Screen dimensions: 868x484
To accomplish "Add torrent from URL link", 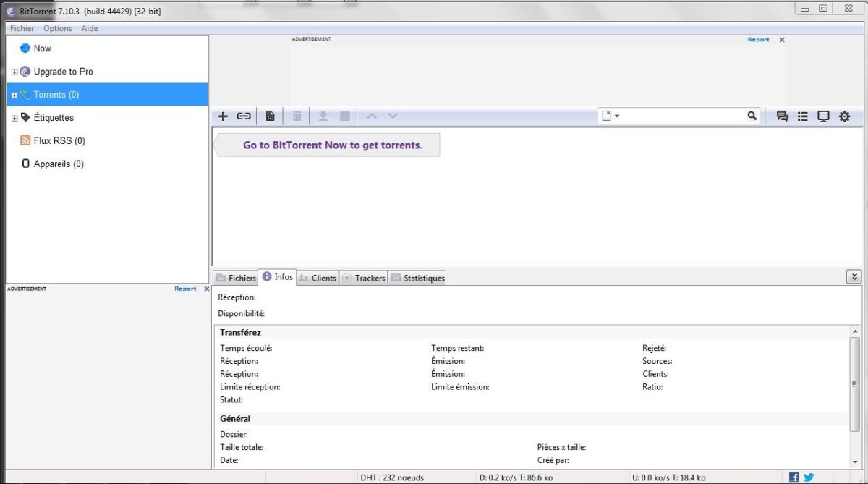I will pyautogui.click(x=244, y=116).
